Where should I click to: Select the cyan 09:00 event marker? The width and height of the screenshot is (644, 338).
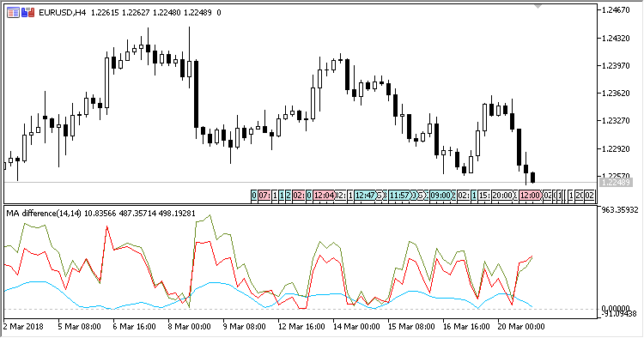coord(441,196)
